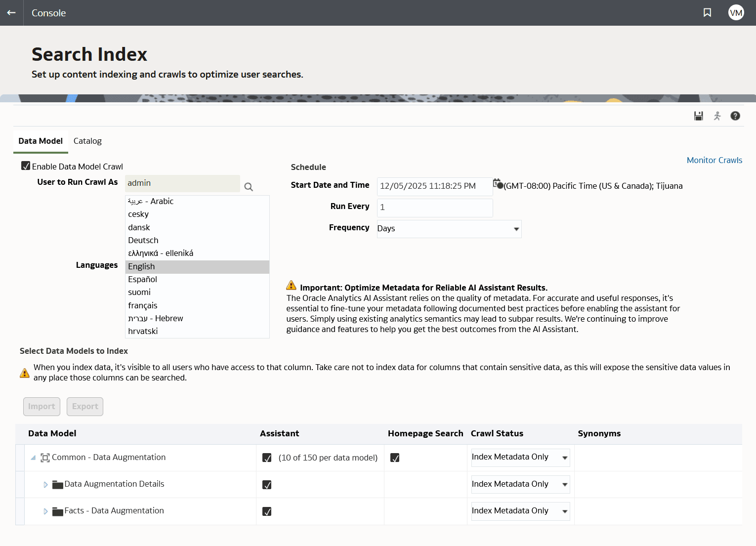Click the User to Run Crawl As field
This screenshot has width=756, height=546.
[182, 183]
